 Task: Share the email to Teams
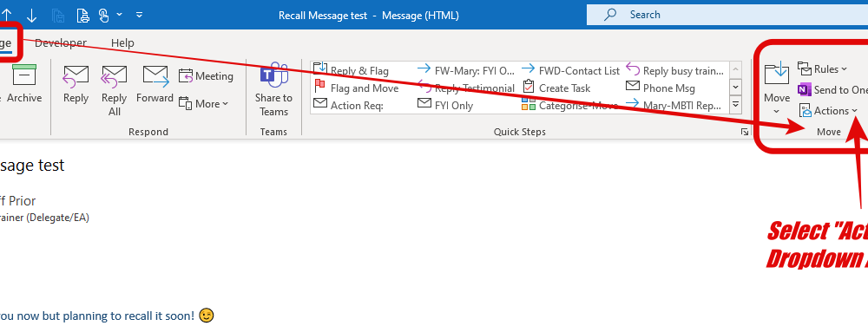274,90
